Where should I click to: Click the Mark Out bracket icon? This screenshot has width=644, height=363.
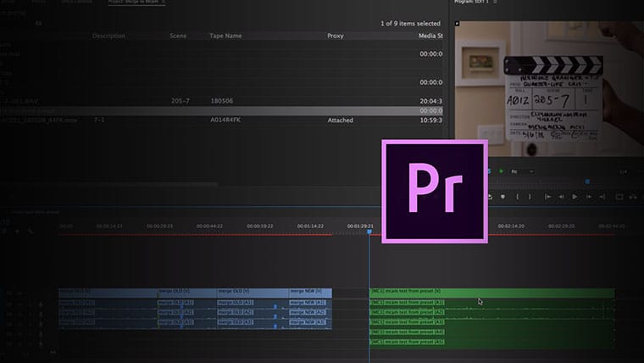(x=530, y=197)
